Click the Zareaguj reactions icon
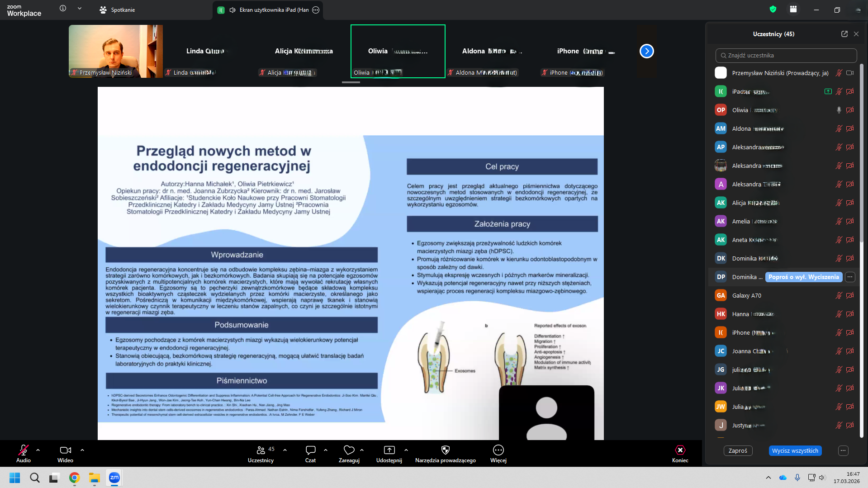The width and height of the screenshot is (868, 488). 349,454
